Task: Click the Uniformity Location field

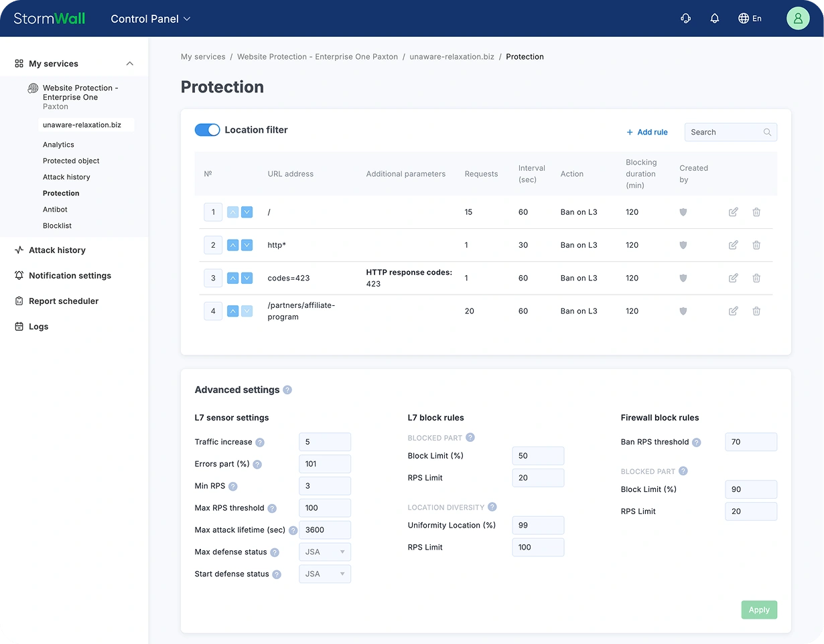Action: click(x=538, y=526)
